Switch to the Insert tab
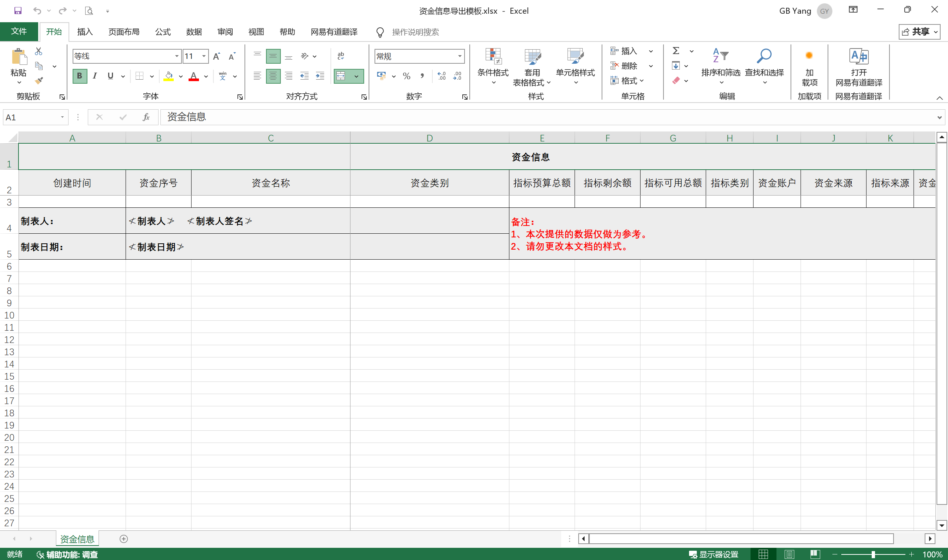Screen dimensions: 948x560 coord(85,32)
